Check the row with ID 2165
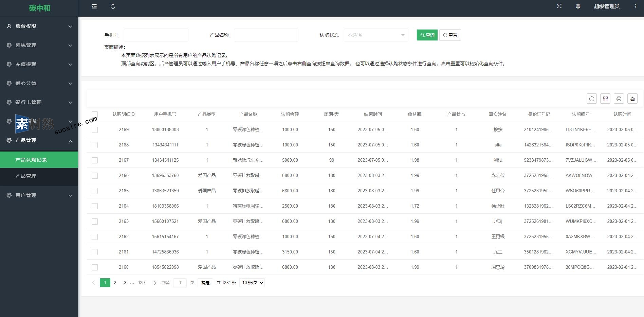Screen dimensions: 644x317 (95, 191)
